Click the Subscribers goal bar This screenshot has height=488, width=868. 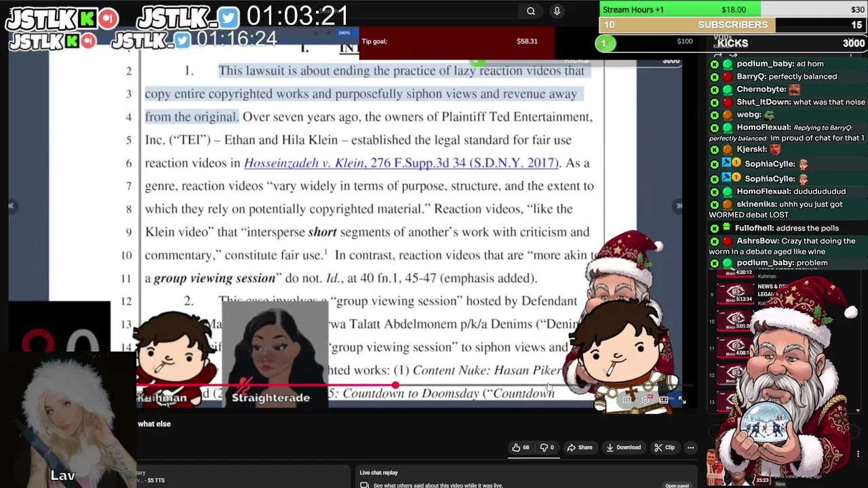[733, 25]
